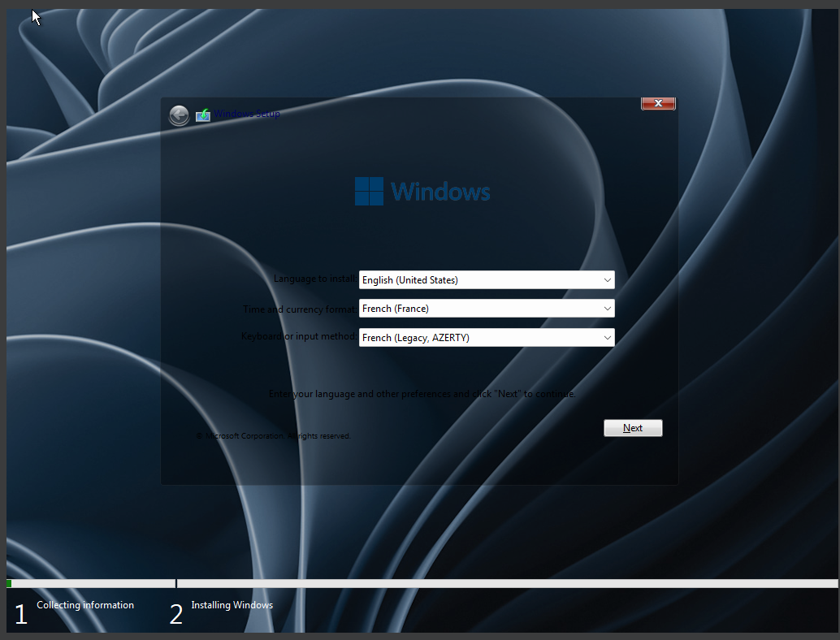Click the large "Windows" wordmark text
Viewport: 840px width, 640px height.
coord(440,192)
